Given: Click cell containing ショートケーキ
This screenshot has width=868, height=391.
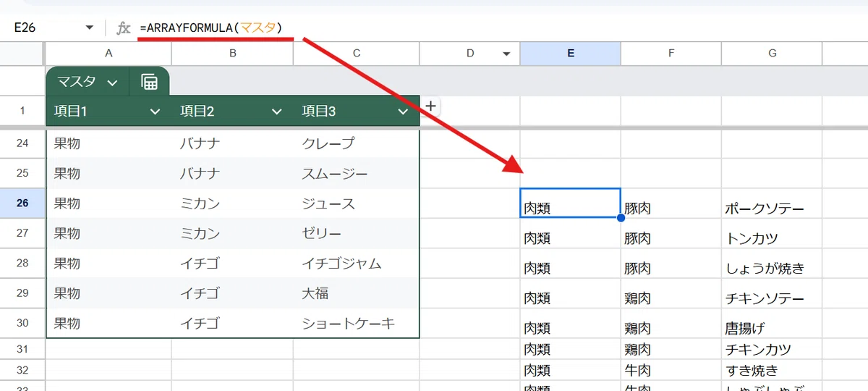Looking at the screenshot, I should pos(356,323).
